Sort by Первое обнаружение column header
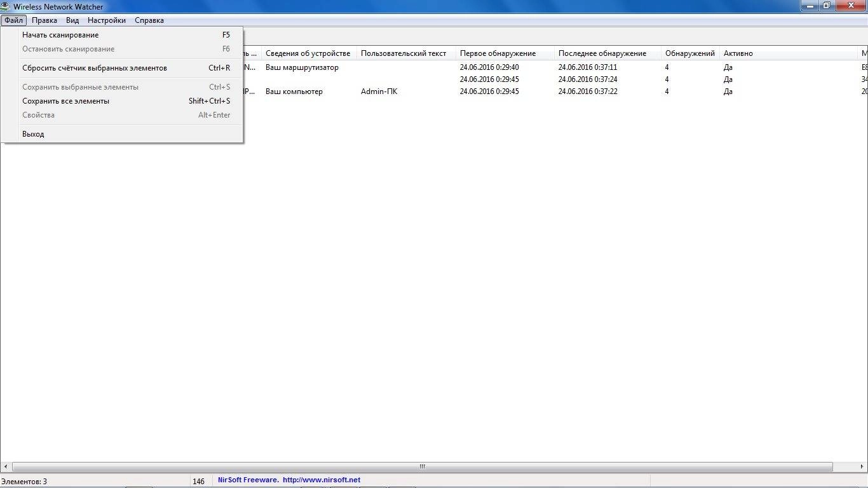868x488 pixels. [x=505, y=53]
